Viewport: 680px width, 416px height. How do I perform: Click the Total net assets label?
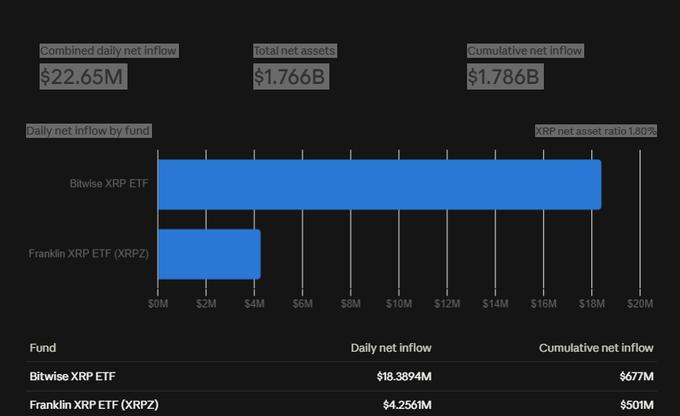click(x=295, y=51)
